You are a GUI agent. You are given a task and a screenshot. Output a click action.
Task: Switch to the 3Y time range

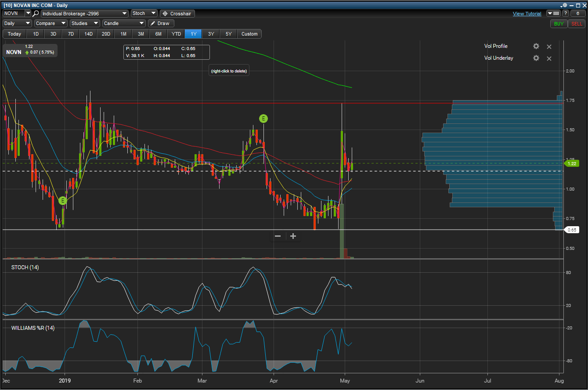[x=211, y=34]
